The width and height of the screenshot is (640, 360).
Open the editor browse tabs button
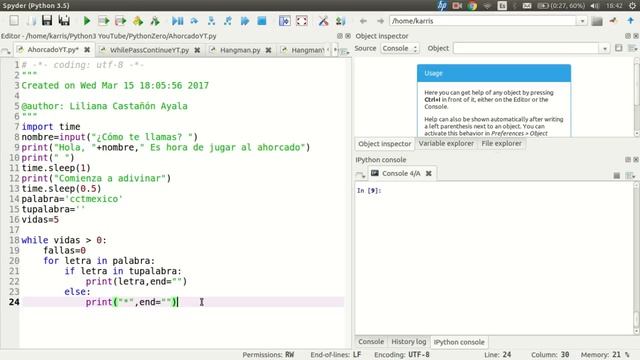pos(6,51)
